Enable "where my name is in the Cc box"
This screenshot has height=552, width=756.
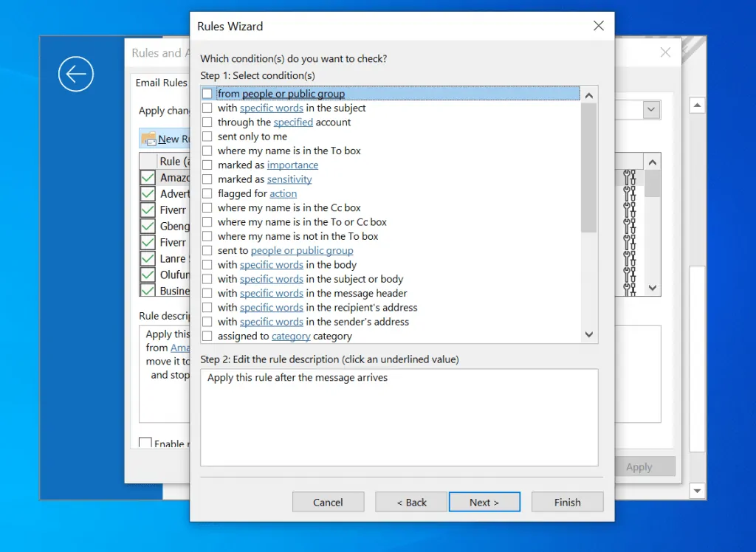207,207
